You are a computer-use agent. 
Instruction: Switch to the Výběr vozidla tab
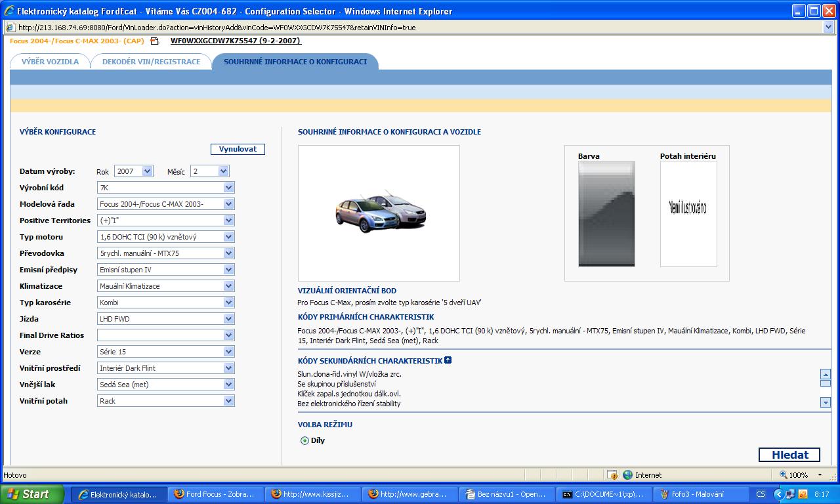[50, 62]
